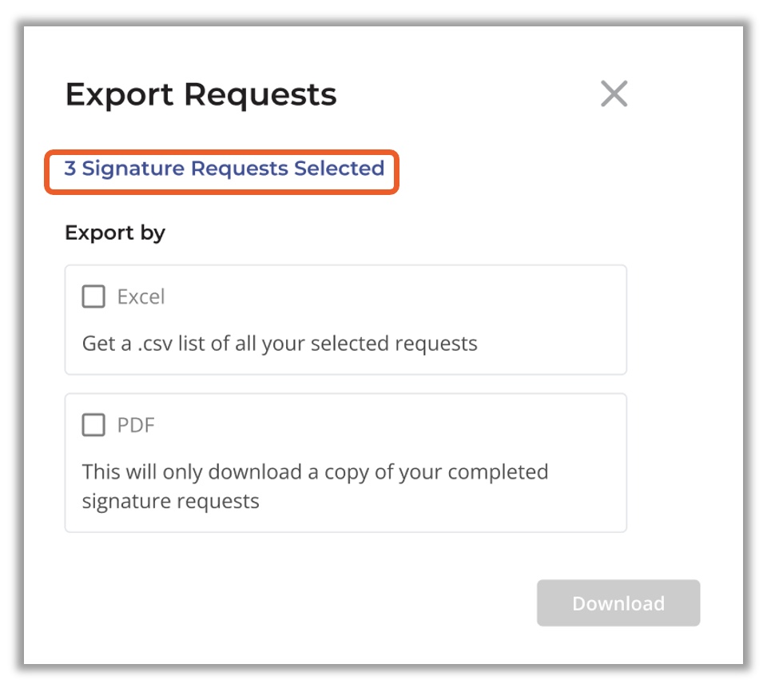Select the Excel option label
The height and width of the screenshot is (700, 775).
click(141, 297)
